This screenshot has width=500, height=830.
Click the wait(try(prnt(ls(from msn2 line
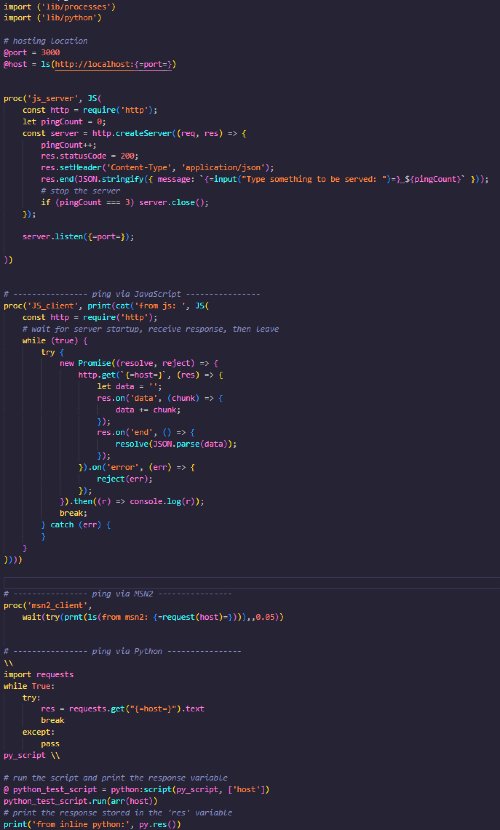pos(153,617)
